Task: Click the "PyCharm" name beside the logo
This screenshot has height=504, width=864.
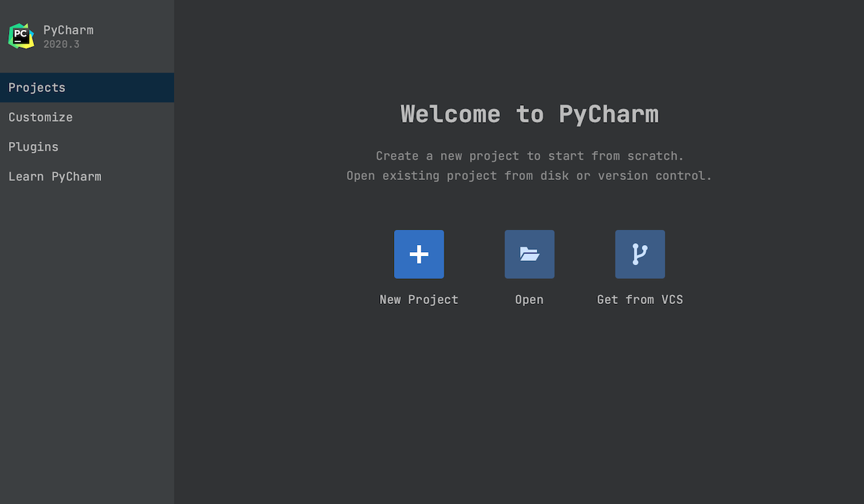Action: pyautogui.click(x=69, y=30)
